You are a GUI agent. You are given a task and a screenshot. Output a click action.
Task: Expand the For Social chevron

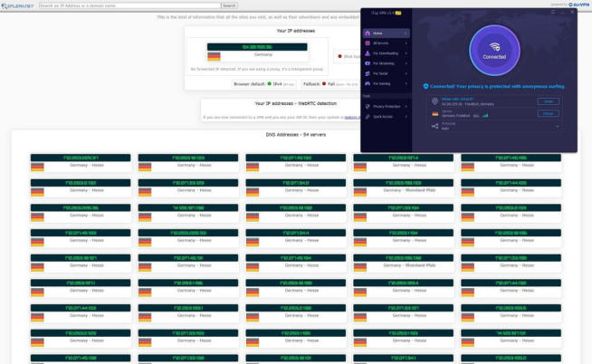click(x=406, y=73)
